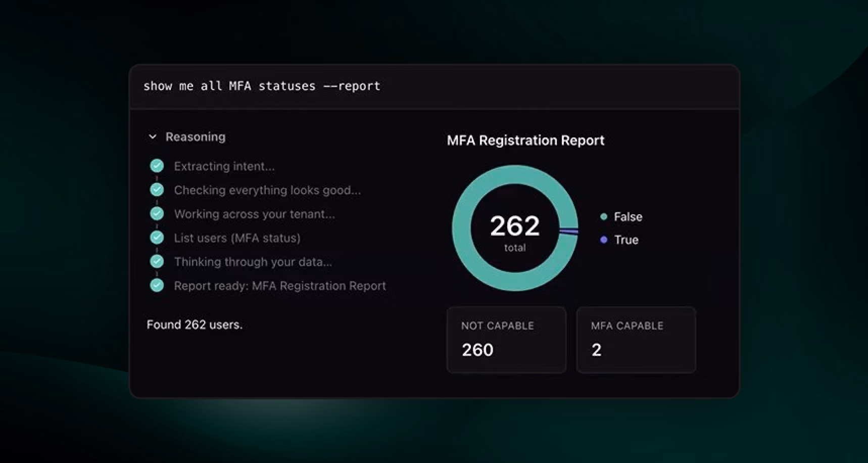Select the 'Working across your tenant...' step
This screenshot has height=463, width=868.
254,214
